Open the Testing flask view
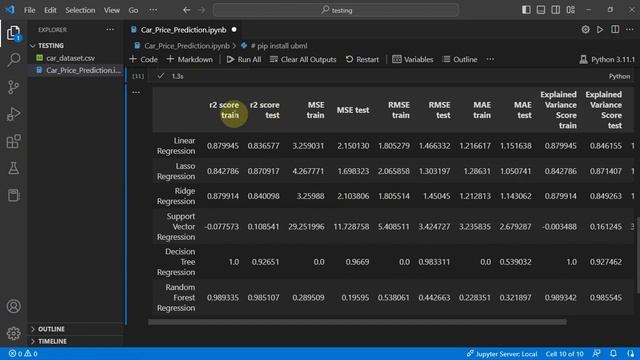640x360 pixels. (13, 168)
